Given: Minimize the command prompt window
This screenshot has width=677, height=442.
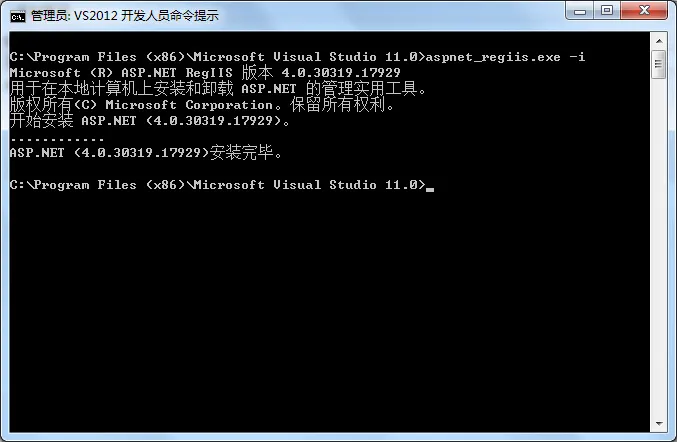Looking at the screenshot, I should (580, 11).
